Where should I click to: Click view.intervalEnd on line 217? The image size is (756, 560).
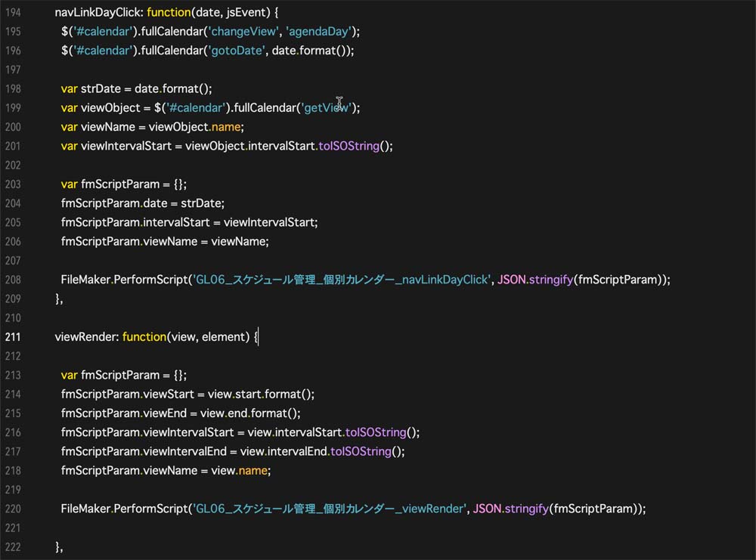pos(283,452)
